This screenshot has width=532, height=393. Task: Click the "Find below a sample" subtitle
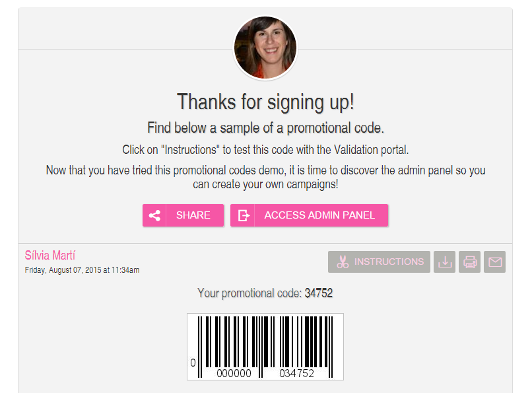265,128
